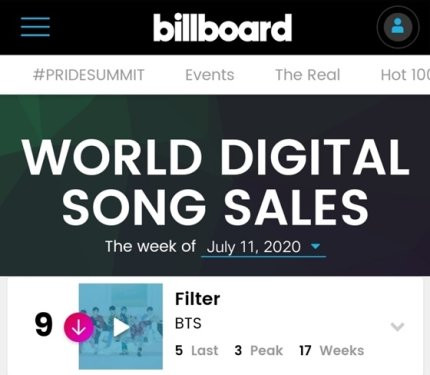Viewport: 430px width, 375px height.
Task: Play the Filter song preview
Action: tap(120, 327)
